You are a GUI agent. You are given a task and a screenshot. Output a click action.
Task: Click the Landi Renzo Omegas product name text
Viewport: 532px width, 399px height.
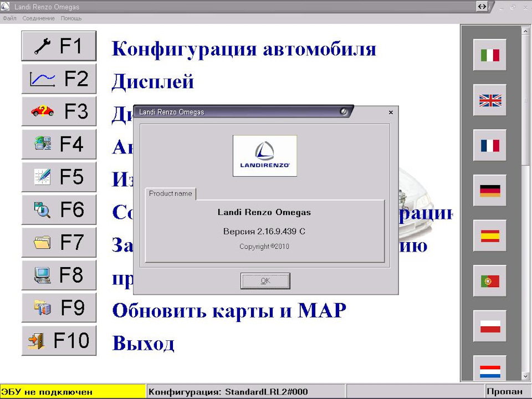[264, 212]
